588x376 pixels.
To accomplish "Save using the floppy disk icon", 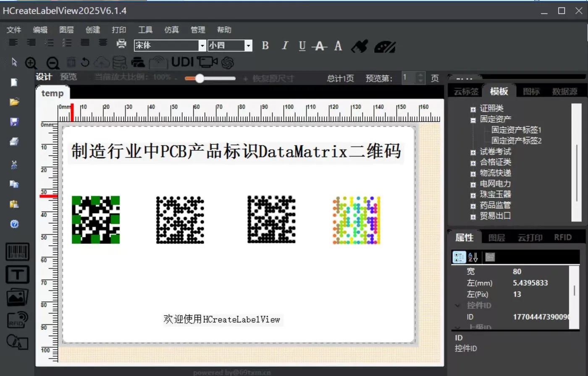I will pyautogui.click(x=14, y=122).
